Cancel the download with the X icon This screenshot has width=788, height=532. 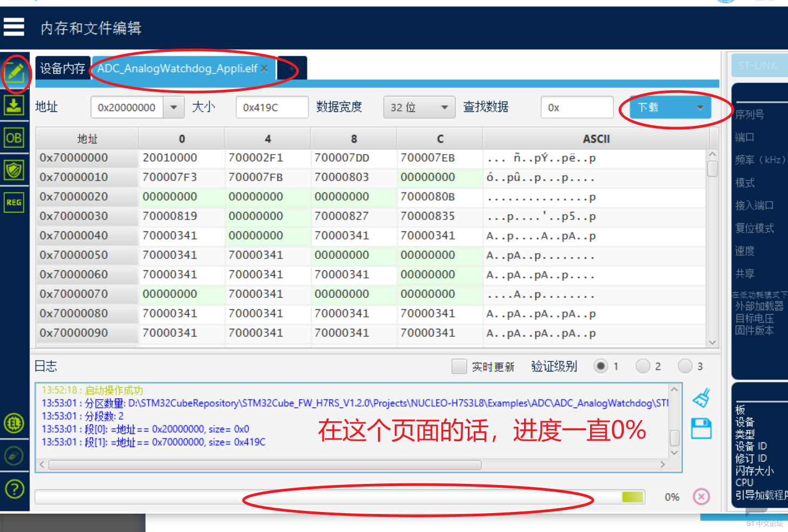701,496
